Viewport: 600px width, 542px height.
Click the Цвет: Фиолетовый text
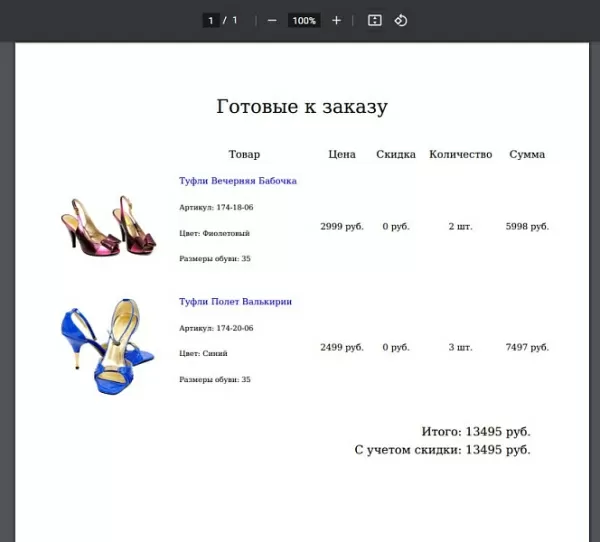[214, 233]
